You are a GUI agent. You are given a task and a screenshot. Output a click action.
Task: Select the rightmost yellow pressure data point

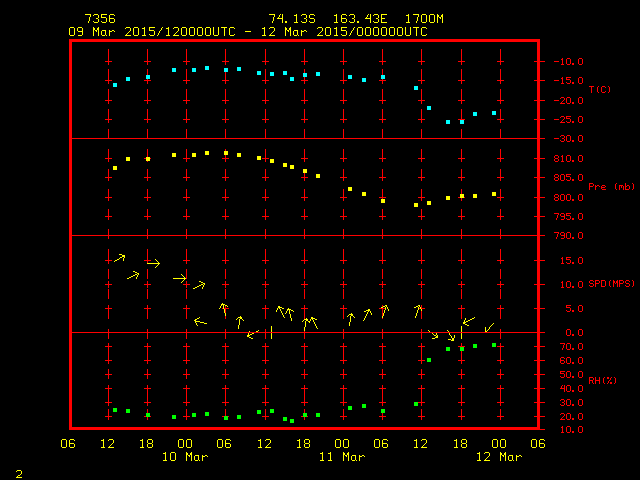click(x=494, y=194)
